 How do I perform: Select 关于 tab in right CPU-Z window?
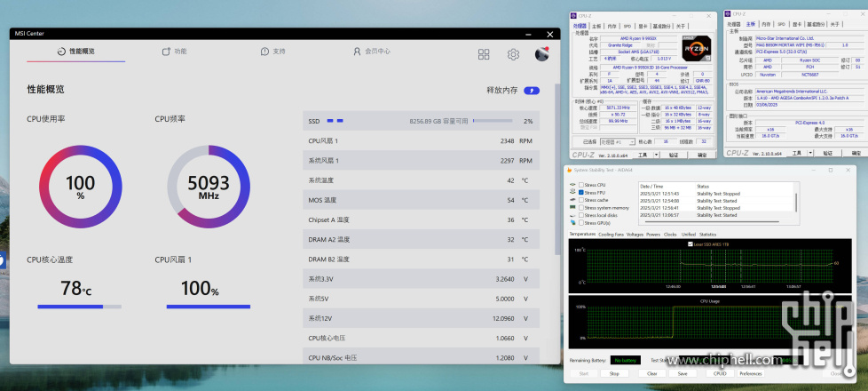click(x=835, y=24)
